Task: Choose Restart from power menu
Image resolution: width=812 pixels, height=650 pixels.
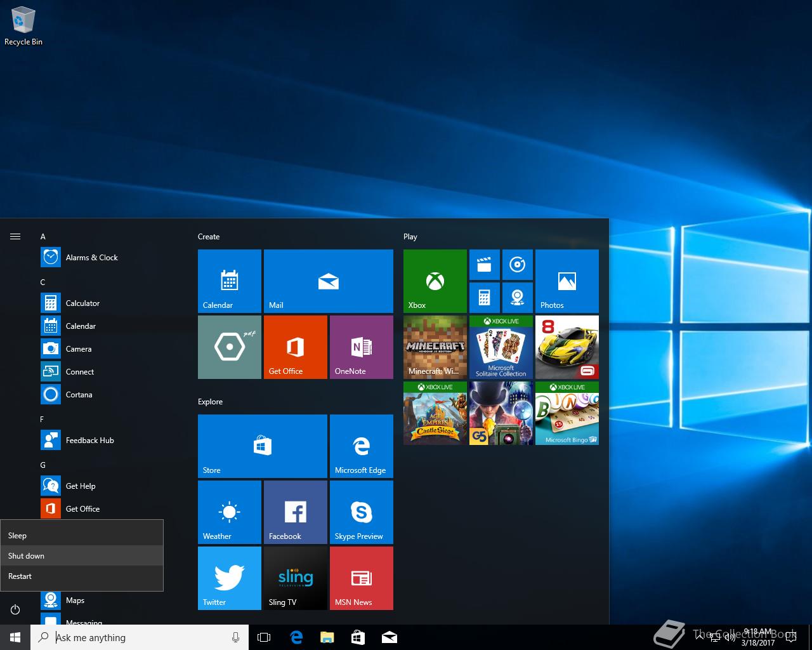Action: pyautogui.click(x=82, y=576)
